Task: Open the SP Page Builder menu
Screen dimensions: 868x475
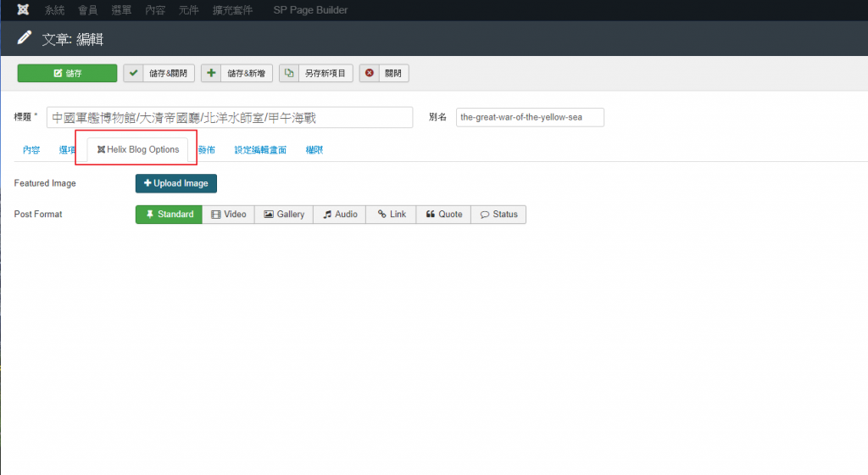Action: [310, 10]
